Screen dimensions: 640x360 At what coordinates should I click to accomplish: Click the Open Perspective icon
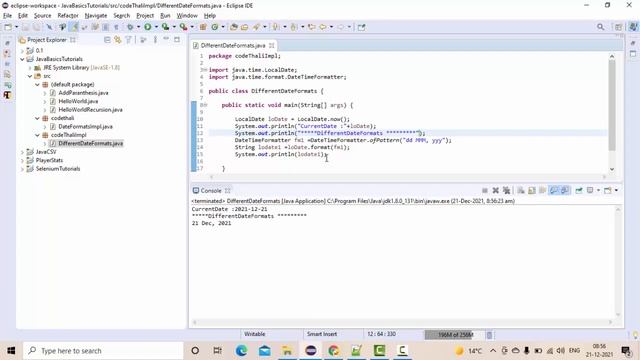pyautogui.click(x=618, y=27)
